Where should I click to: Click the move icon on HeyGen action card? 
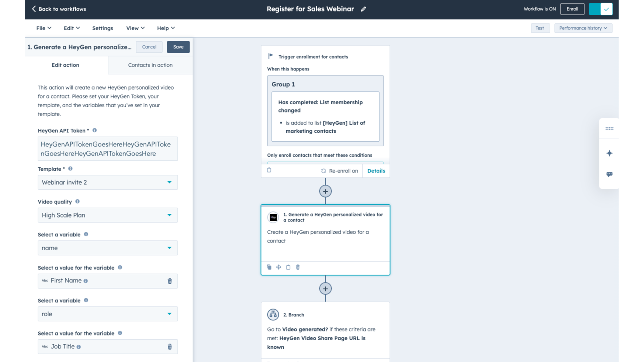pos(278,267)
